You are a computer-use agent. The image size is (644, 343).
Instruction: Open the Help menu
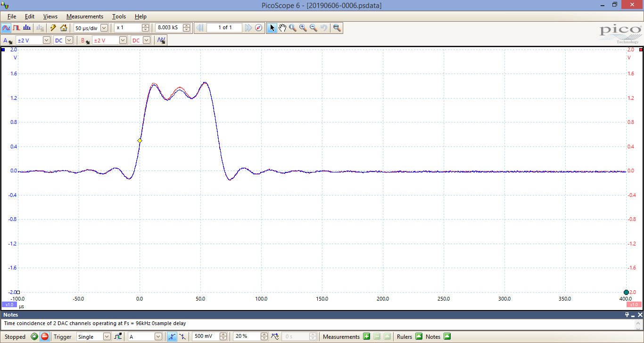pyautogui.click(x=140, y=16)
